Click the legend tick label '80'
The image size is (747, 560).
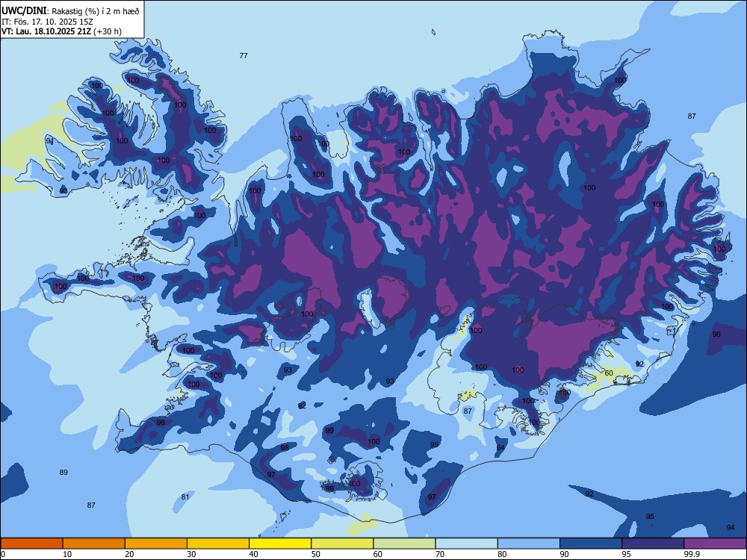click(x=502, y=554)
